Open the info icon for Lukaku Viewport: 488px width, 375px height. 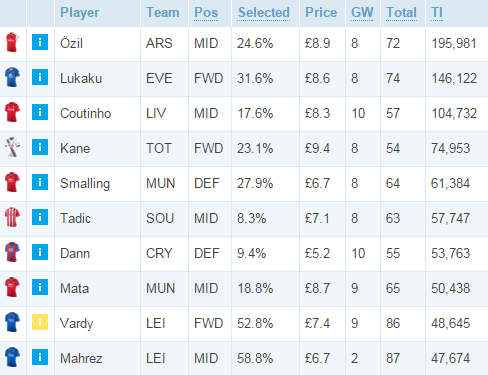pos(40,77)
